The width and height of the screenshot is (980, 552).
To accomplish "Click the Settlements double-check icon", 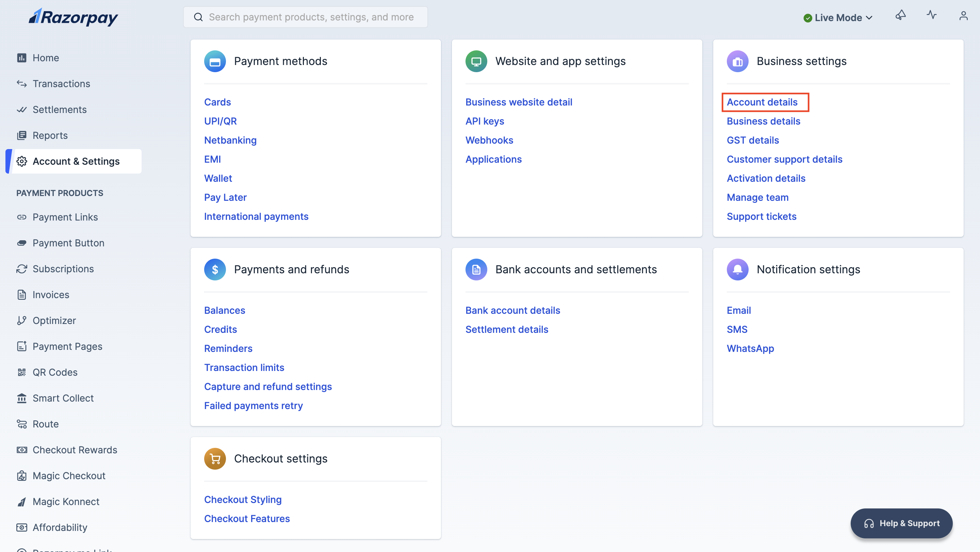I will tap(22, 110).
